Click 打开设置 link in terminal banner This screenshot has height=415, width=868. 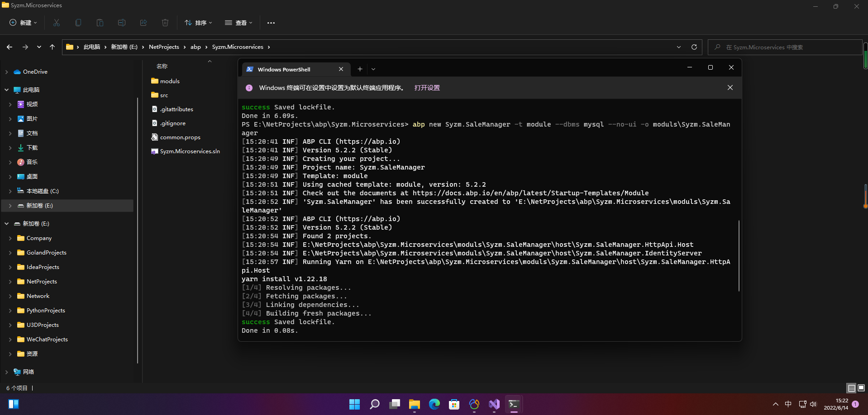pyautogui.click(x=427, y=88)
